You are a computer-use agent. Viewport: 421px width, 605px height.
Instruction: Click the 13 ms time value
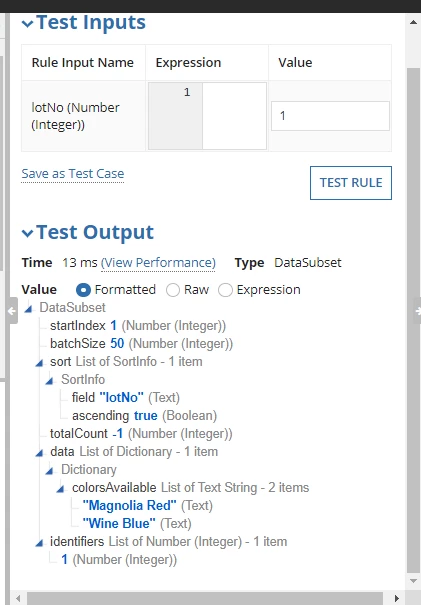[x=80, y=263]
